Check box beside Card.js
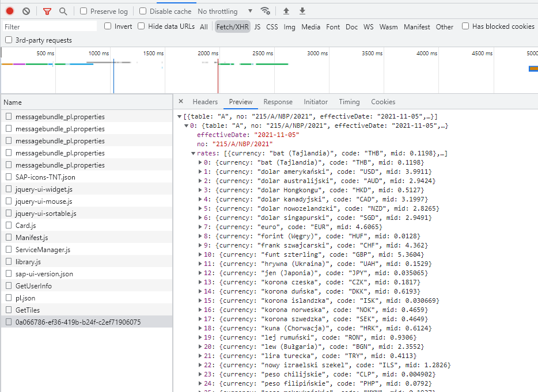This screenshot has width=538, height=392. point(9,225)
